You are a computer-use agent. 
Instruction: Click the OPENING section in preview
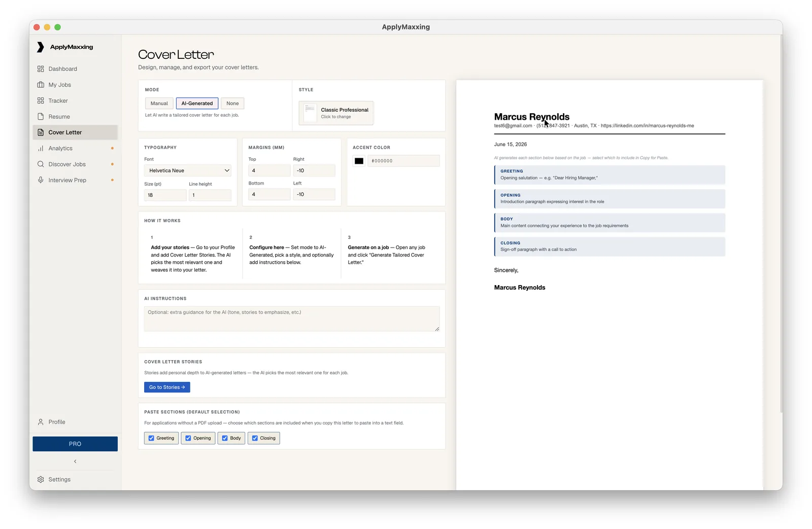pos(610,199)
